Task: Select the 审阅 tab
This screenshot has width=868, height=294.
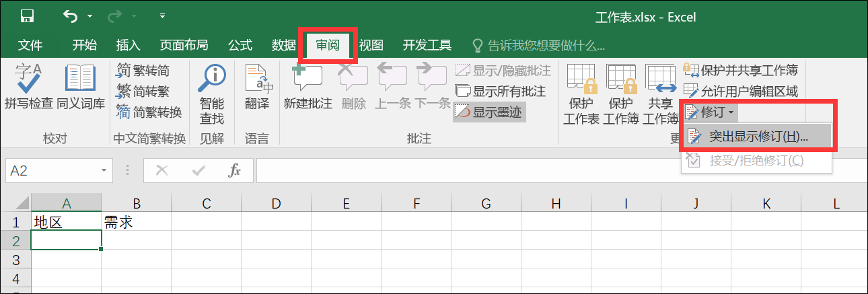Action: coord(328,46)
